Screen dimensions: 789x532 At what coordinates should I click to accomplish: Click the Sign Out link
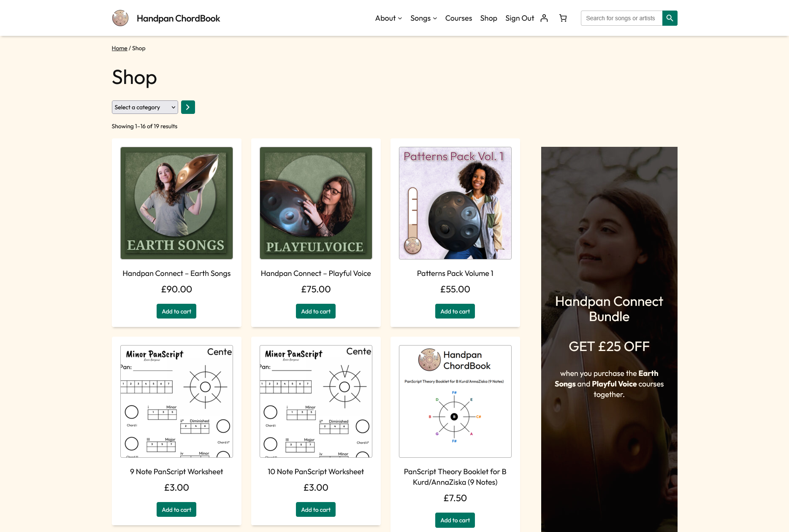point(520,18)
